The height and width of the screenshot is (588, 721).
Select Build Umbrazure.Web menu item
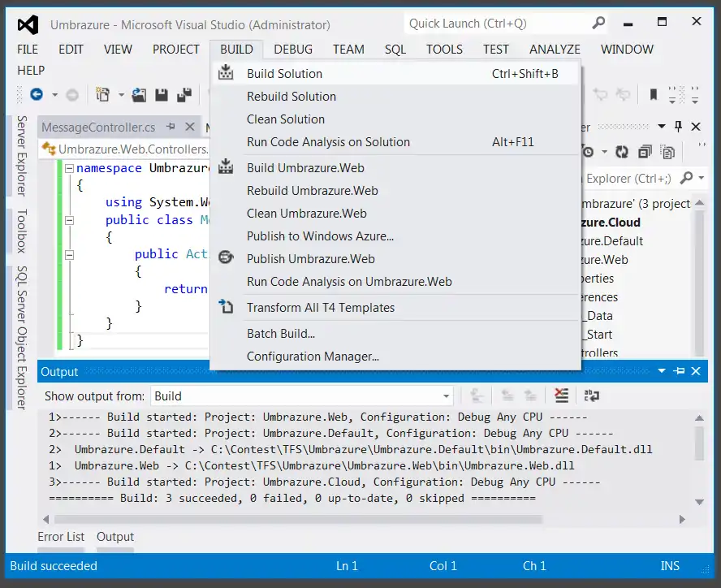pyautogui.click(x=395, y=168)
